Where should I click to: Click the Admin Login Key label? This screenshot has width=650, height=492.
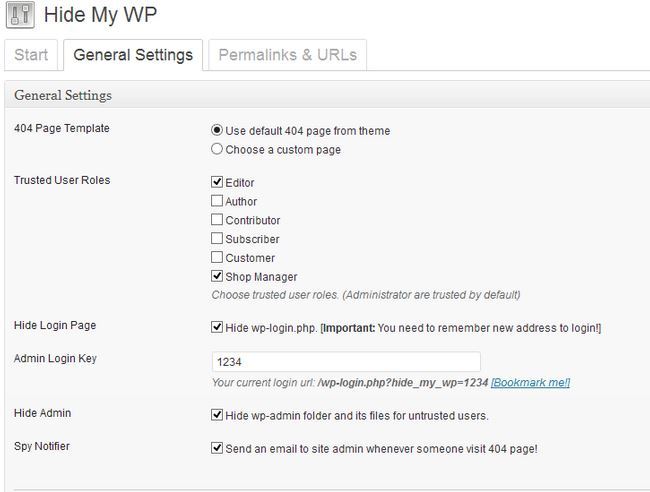[x=56, y=359]
